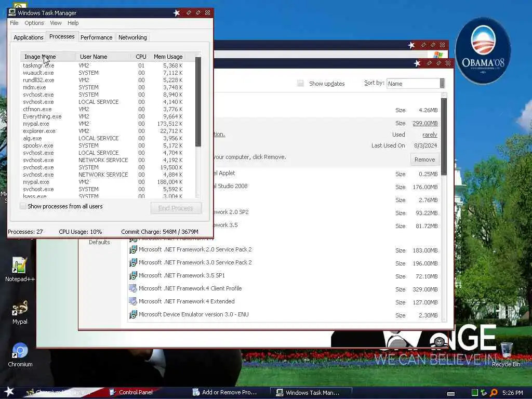Select Microsoft .NET Framework 3.5 SP1 entry
This screenshot has width=532, height=399.
click(x=284, y=276)
